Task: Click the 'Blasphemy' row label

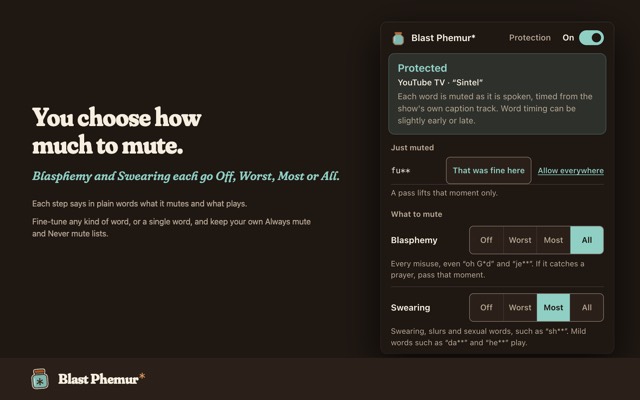Action: click(x=414, y=240)
